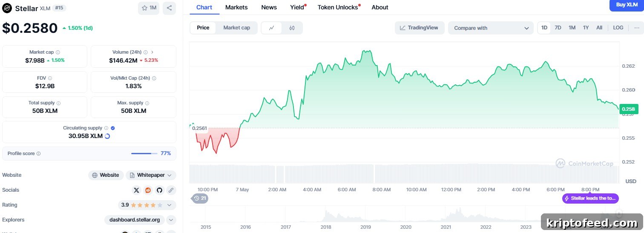
Task: Click the history badge showing 21
Action: point(200,198)
